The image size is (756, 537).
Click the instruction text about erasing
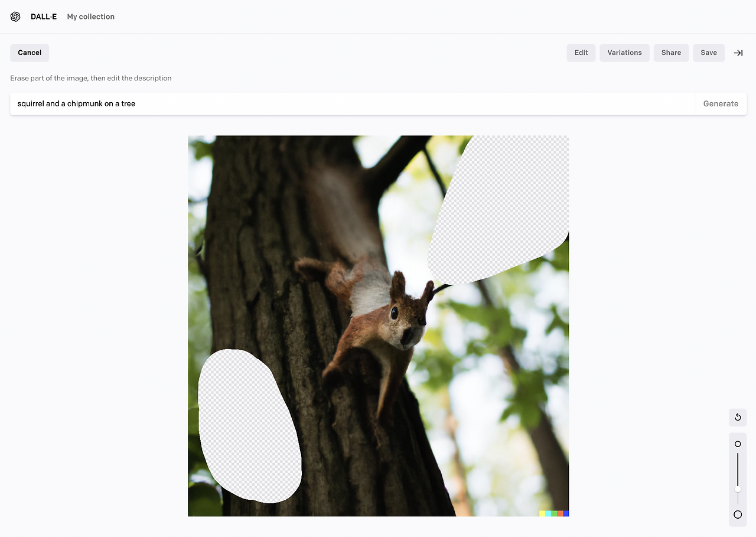click(x=91, y=78)
